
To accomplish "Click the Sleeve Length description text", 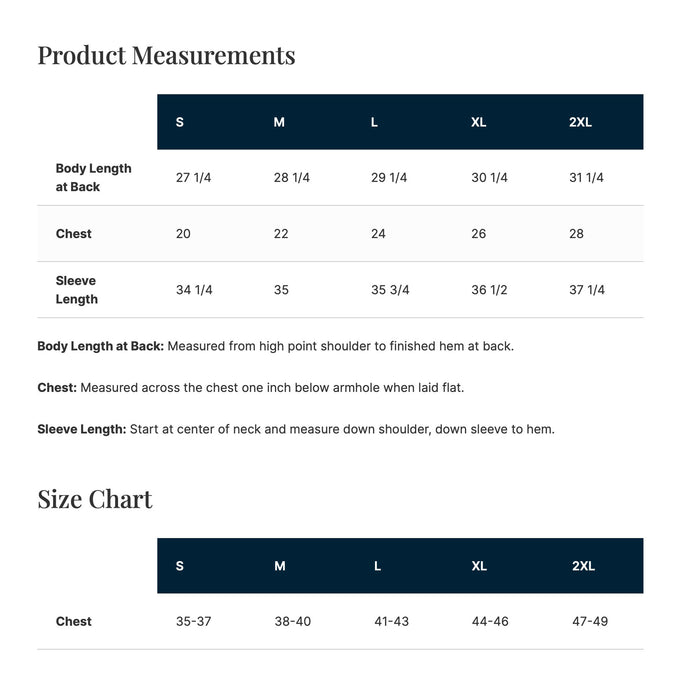I will (296, 429).
